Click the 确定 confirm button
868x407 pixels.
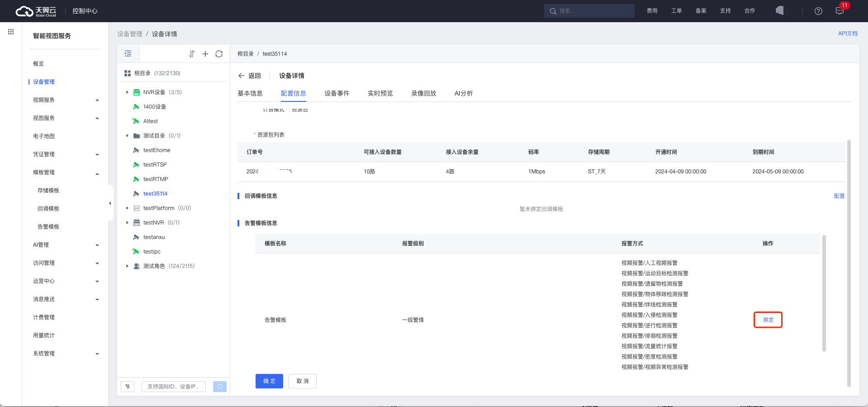tap(269, 381)
